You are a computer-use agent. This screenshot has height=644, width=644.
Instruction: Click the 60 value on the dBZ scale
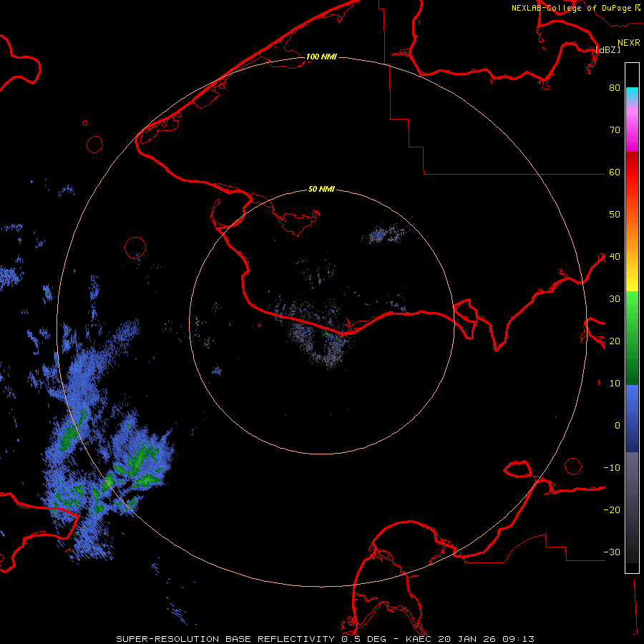[x=615, y=172]
